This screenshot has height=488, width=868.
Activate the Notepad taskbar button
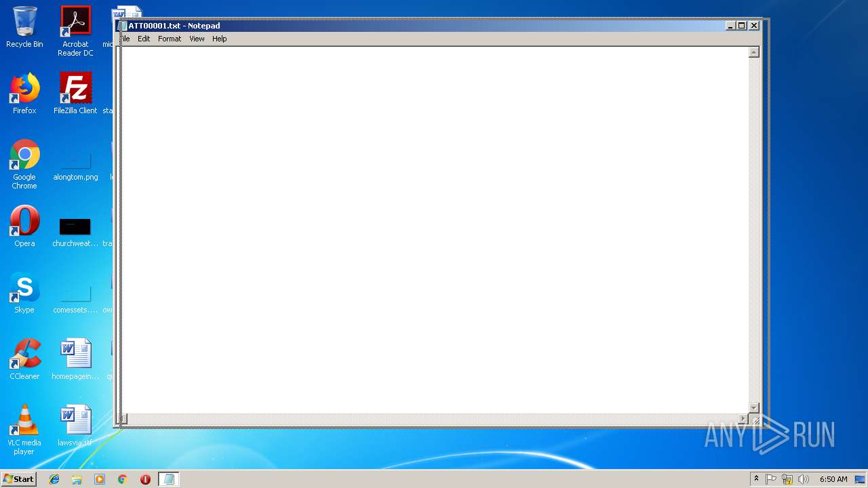point(169,479)
